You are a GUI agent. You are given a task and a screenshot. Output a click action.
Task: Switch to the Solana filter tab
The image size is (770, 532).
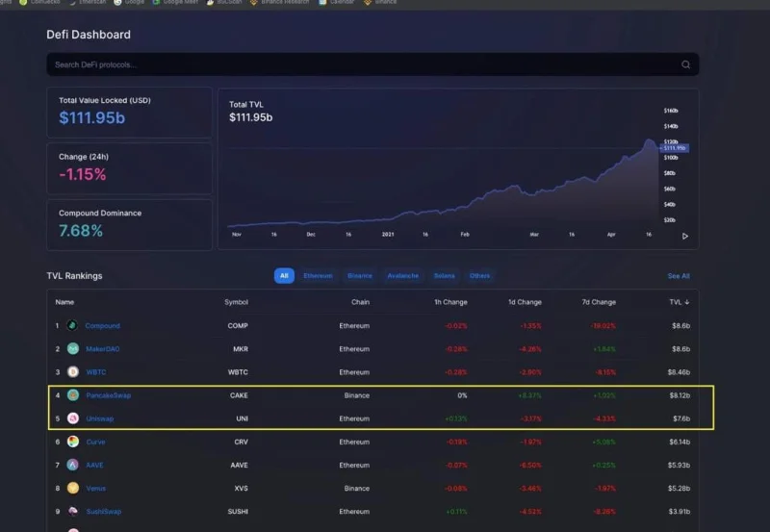point(444,276)
